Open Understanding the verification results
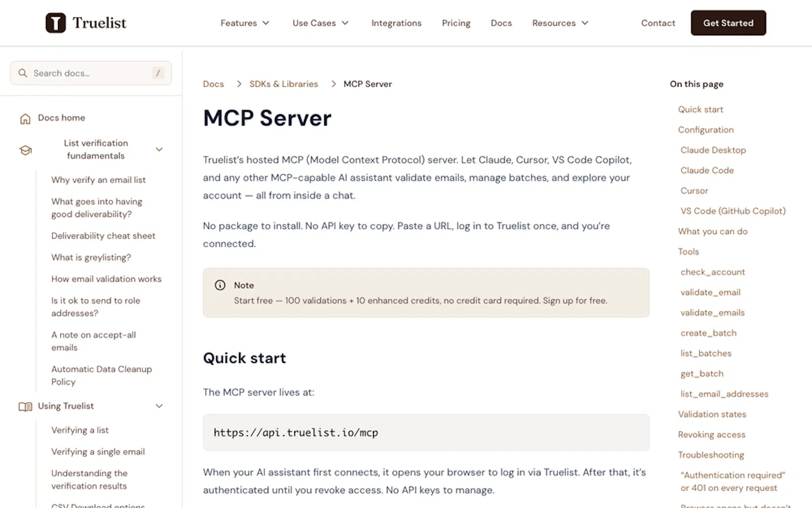812x508 pixels. pos(89,480)
